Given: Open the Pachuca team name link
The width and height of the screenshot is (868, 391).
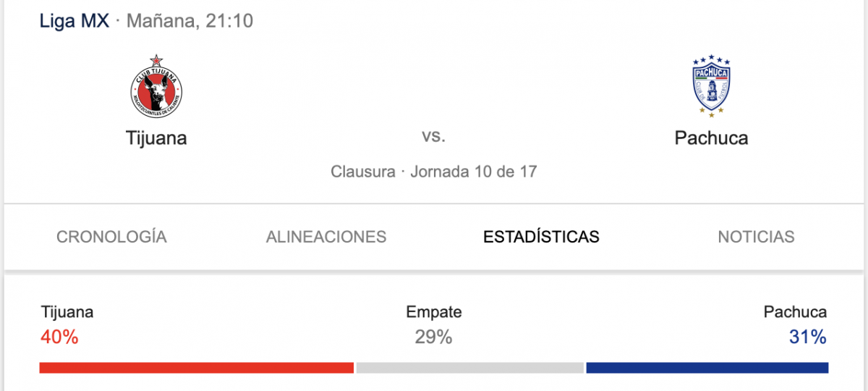Looking at the screenshot, I should click(711, 138).
